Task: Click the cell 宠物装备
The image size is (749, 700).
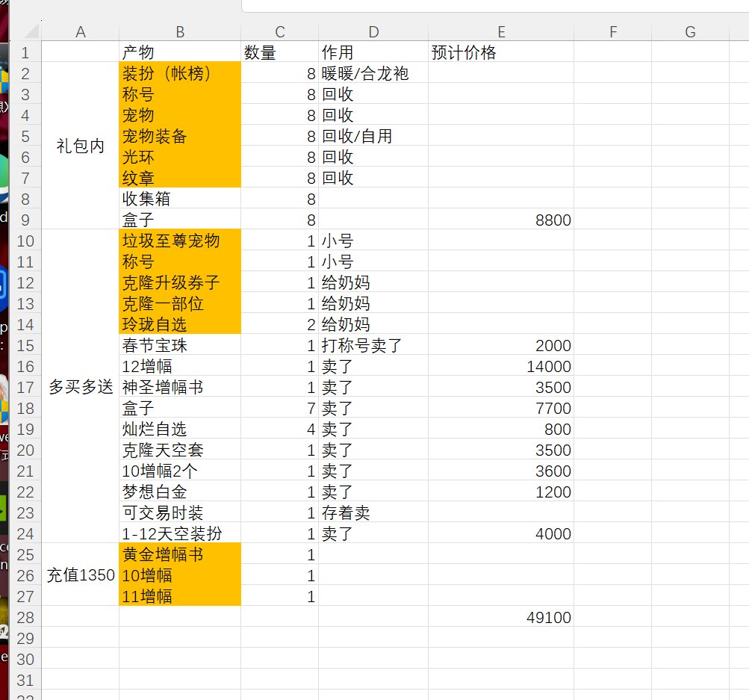Action: coord(180,136)
